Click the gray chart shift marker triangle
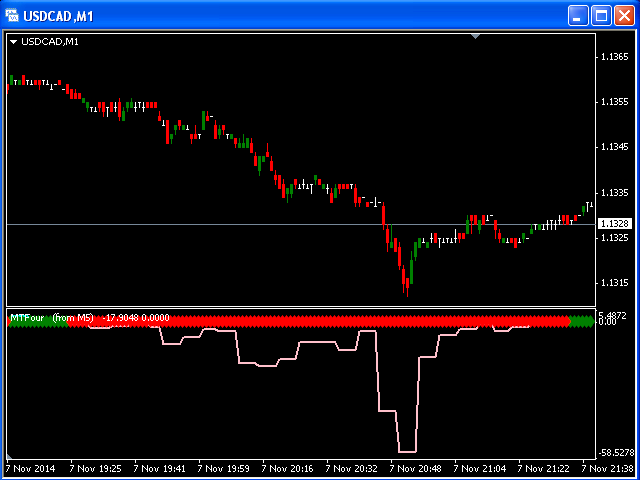 (476, 36)
